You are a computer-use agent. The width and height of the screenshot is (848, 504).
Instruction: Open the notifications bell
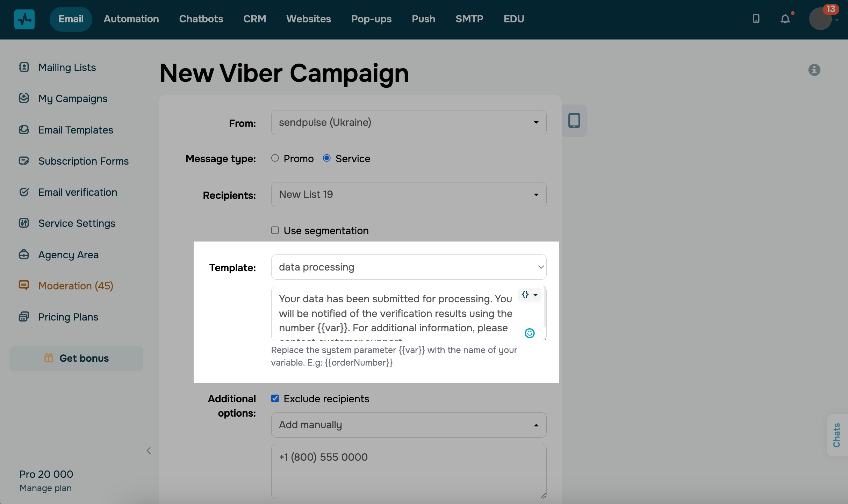785,19
